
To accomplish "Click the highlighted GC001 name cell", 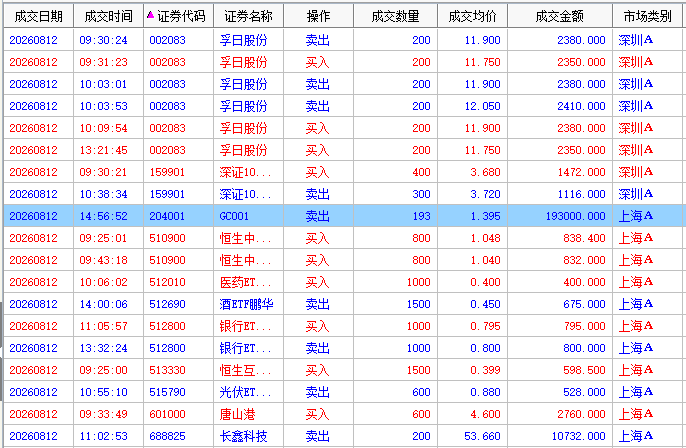I will (234, 216).
